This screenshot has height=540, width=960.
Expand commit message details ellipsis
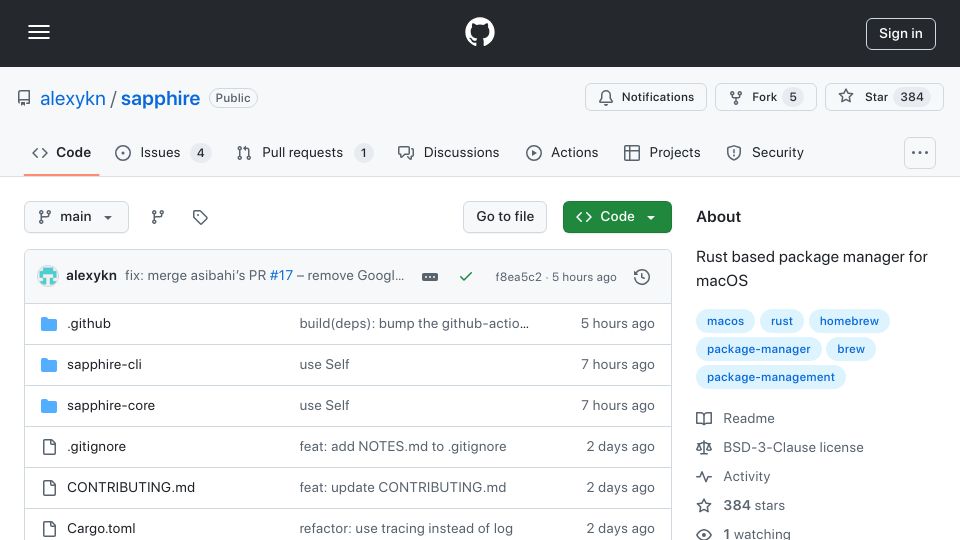pos(430,277)
